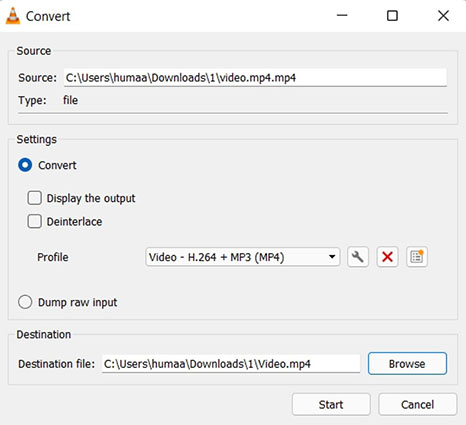Click the Profile label text
The width and height of the screenshot is (466, 425).
53,257
